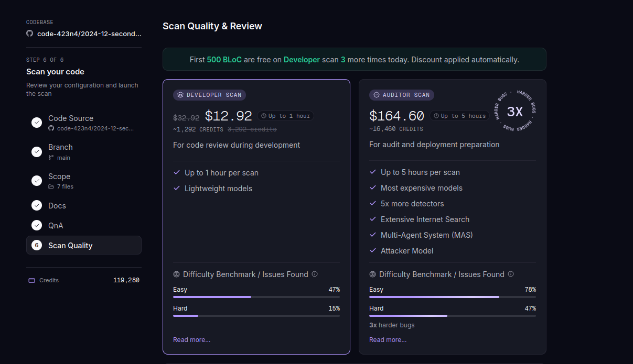
Task: Open the QnA step
Action: pyautogui.click(x=84, y=225)
